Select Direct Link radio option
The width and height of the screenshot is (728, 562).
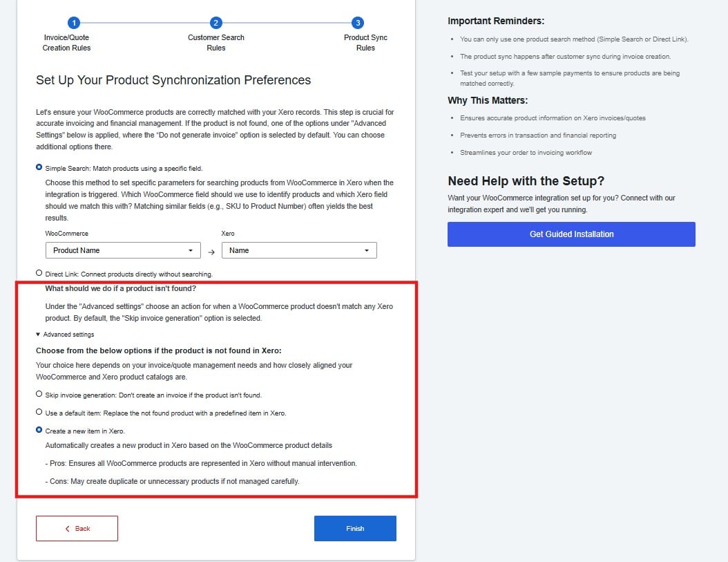tap(39, 273)
